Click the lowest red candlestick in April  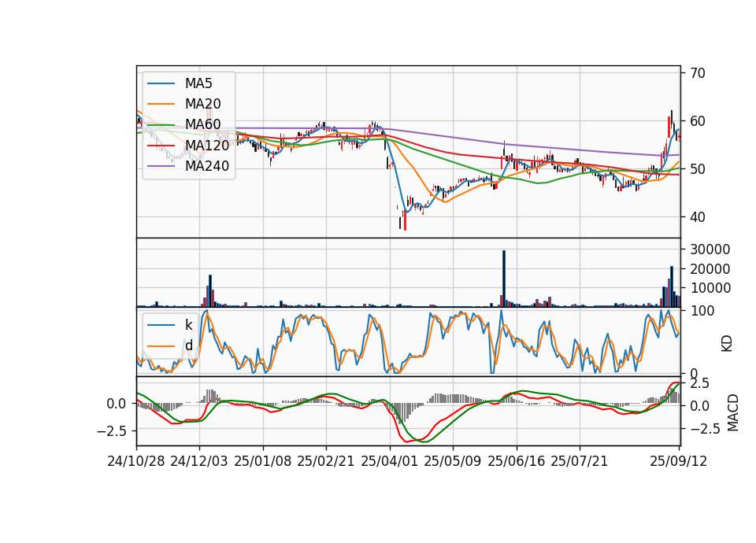click(x=405, y=220)
